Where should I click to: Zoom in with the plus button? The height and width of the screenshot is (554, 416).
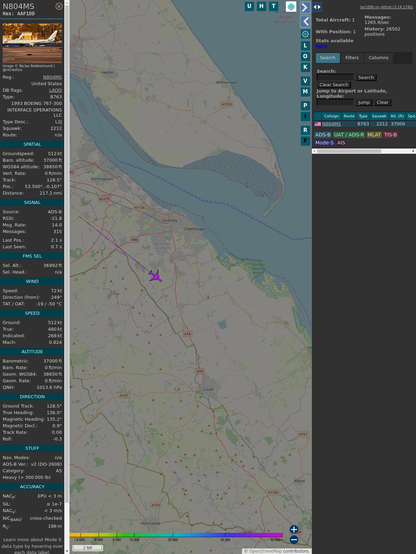[x=294, y=529]
